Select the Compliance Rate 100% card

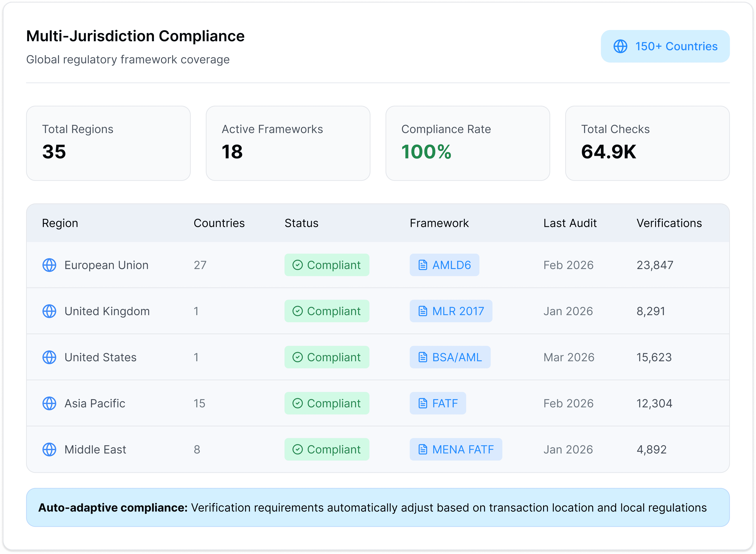467,143
